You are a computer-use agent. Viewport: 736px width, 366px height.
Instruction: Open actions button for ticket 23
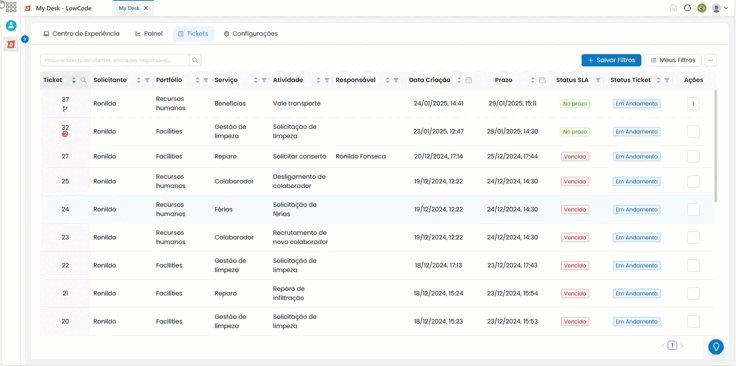[693, 237]
